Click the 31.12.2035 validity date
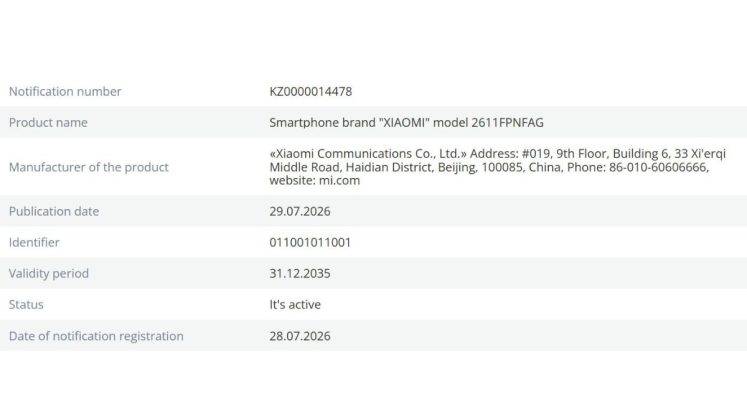Viewport: 747px width, 420px height. pyautogui.click(x=300, y=273)
